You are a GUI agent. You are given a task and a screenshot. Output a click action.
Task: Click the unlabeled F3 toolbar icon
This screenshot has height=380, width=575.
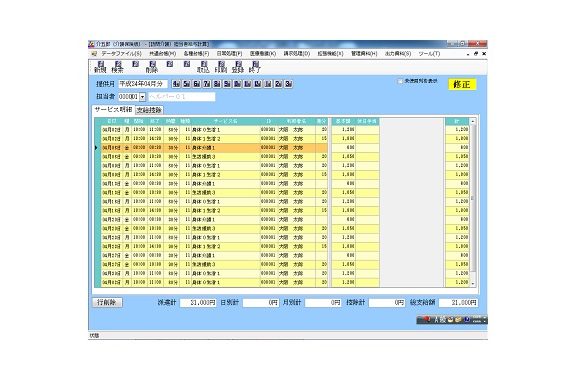coord(135,64)
